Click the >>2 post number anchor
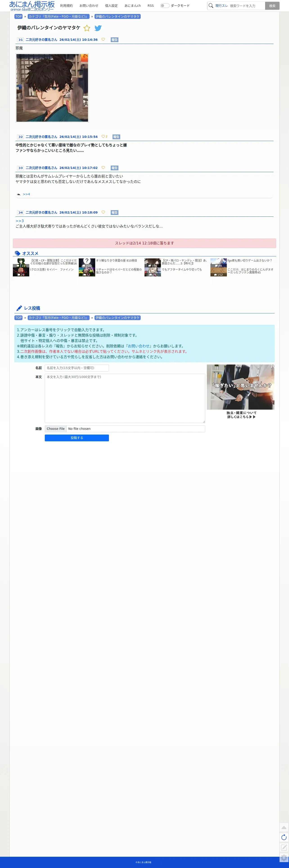Screen dimensions: 289x868 pos(20,137)
